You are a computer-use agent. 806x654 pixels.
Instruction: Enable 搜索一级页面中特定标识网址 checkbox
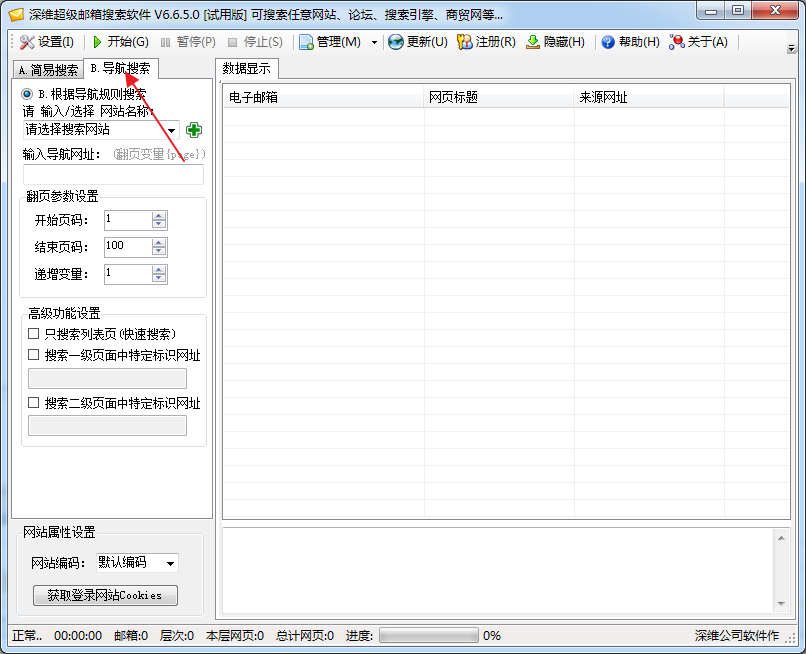click(33, 355)
